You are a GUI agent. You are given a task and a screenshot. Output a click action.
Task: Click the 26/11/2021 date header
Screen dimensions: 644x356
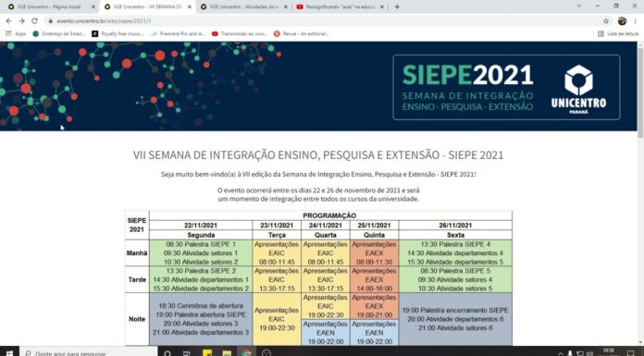pos(455,226)
